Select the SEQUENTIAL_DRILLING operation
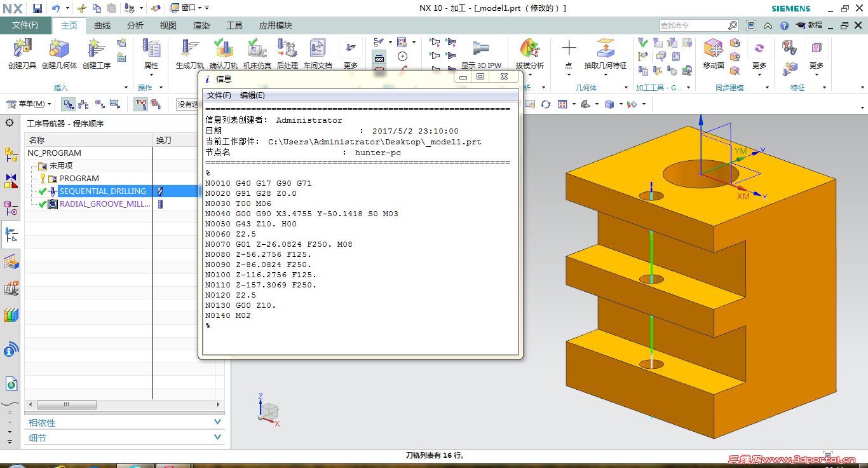Image resolution: width=868 pixels, height=468 pixels. pos(103,191)
